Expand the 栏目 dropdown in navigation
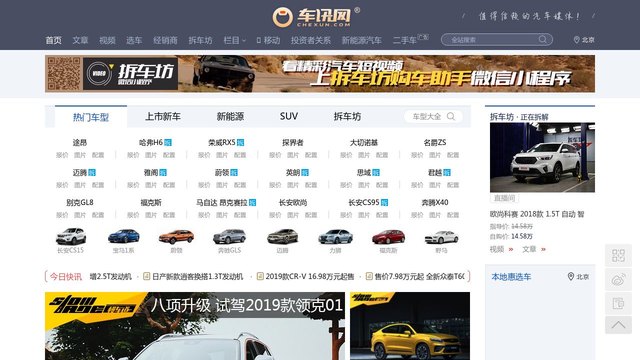This screenshot has width=640, height=360. (234, 40)
